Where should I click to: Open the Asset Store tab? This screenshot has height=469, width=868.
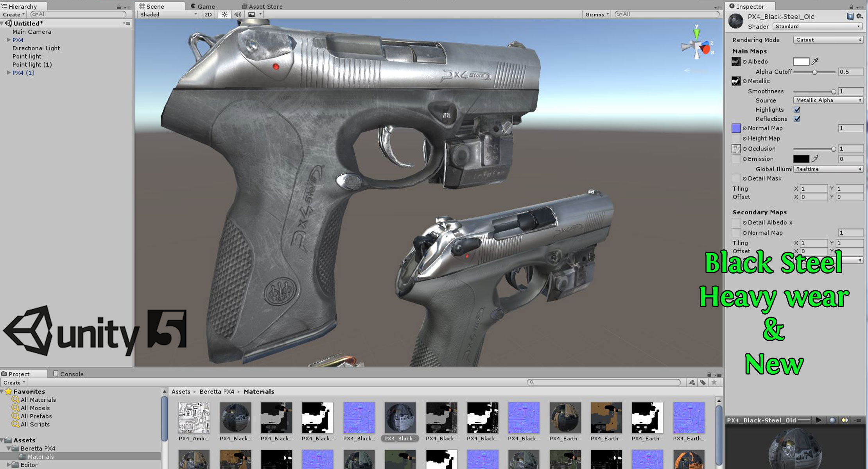coord(265,6)
